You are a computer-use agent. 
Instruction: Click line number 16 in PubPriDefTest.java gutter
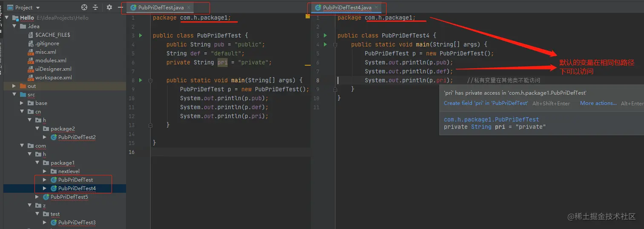pyautogui.click(x=131, y=152)
